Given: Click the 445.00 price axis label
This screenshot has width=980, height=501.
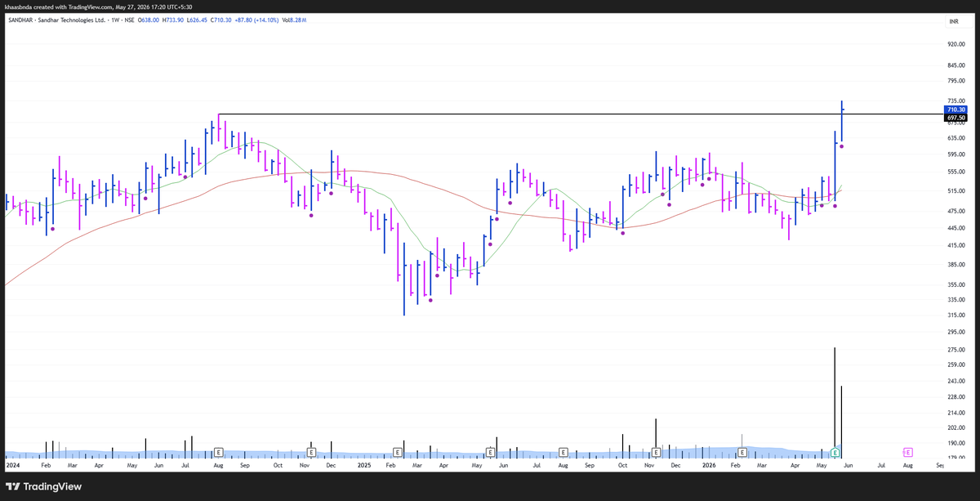Looking at the screenshot, I should [956, 227].
